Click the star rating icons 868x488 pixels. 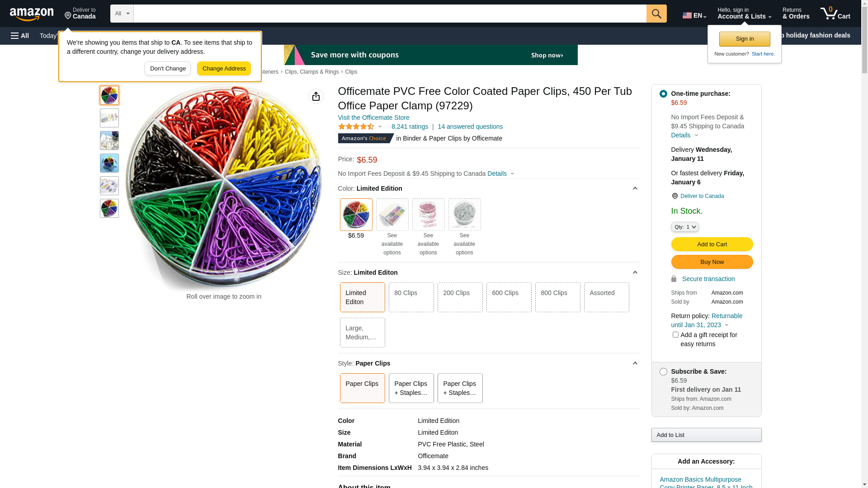pyautogui.click(x=356, y=127)
